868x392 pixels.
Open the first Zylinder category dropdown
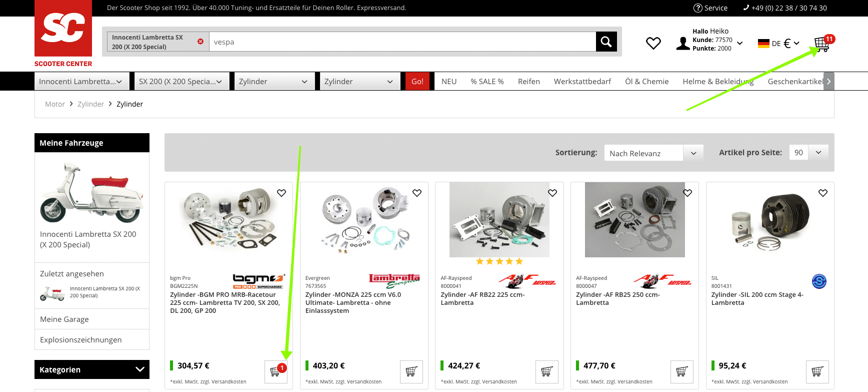(x=274, y=82)
